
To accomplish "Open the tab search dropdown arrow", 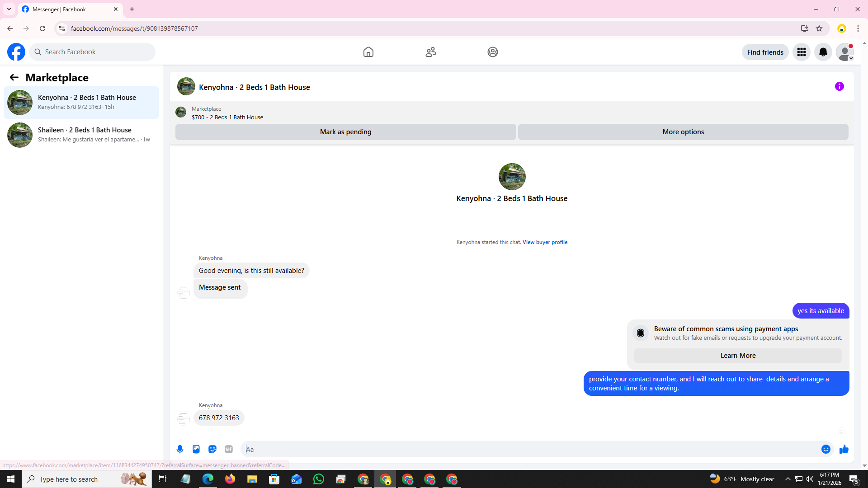I will [x=9, y=9].
